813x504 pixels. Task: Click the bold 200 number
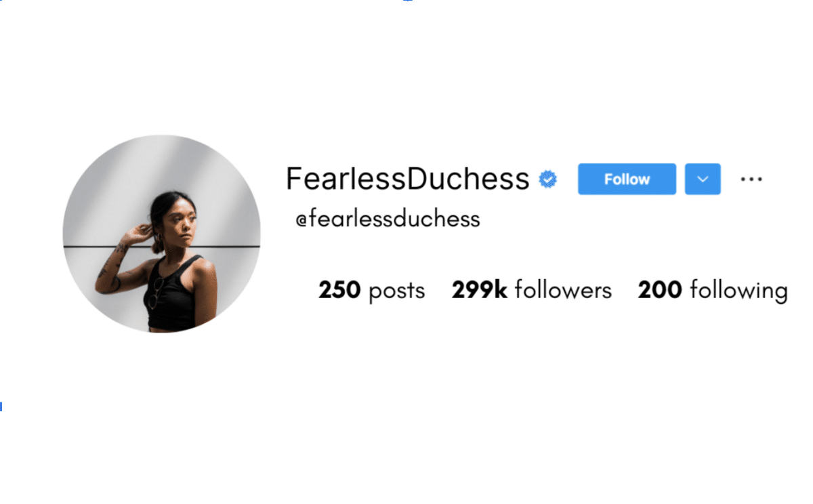(660, 291)
